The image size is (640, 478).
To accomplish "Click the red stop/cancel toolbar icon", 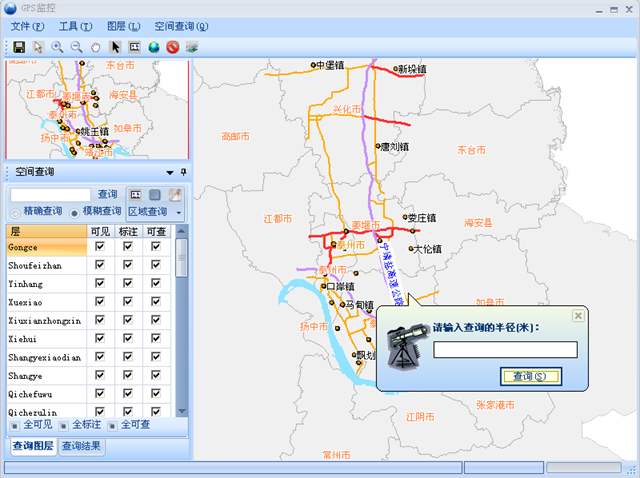I will (172, 46).
